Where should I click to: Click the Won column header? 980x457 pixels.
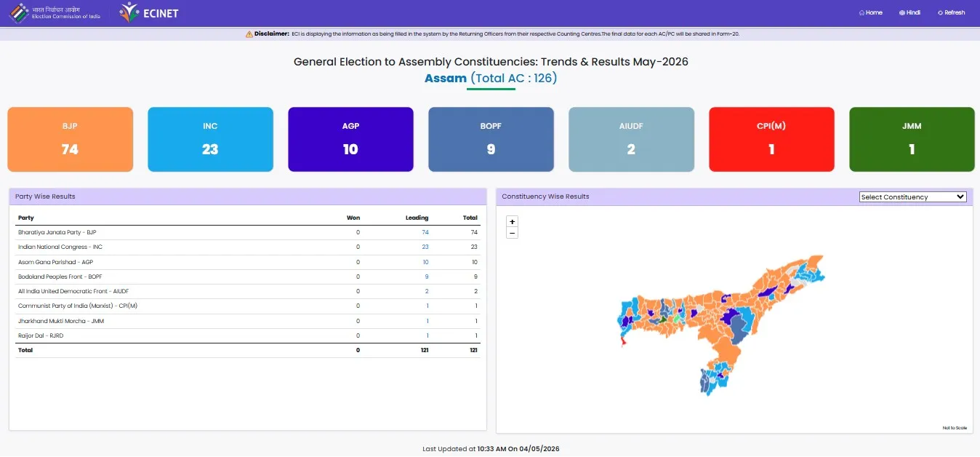coord(353,218)
